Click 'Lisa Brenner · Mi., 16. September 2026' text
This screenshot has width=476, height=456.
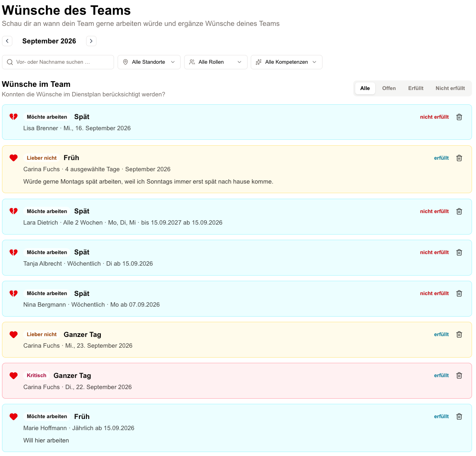pos(77,128)
